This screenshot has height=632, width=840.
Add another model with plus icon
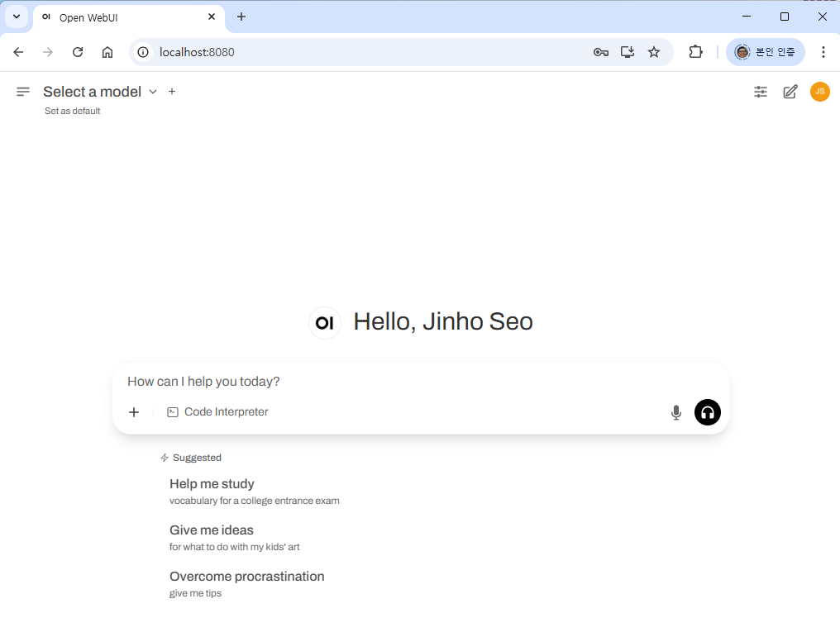(x=172, y=92)
